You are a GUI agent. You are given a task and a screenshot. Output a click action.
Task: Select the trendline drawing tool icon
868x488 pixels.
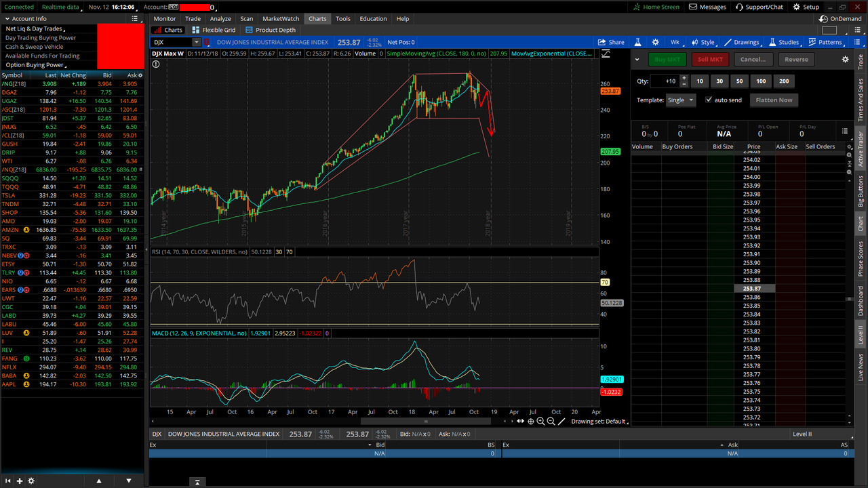coord(561,422)
